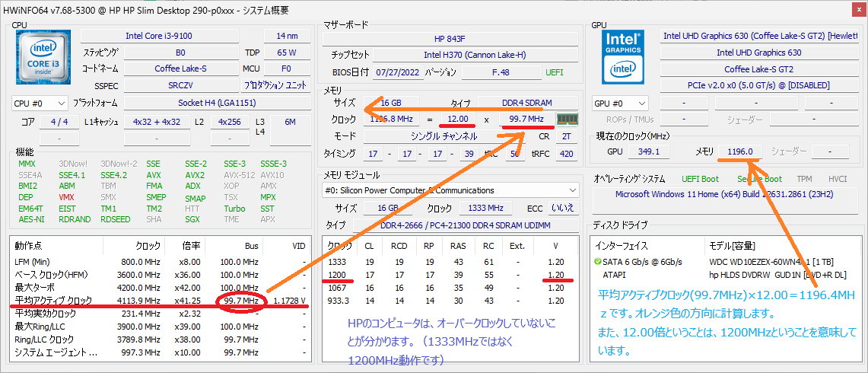
Task: Click the SGX feature flag
Action: point(192,219)
